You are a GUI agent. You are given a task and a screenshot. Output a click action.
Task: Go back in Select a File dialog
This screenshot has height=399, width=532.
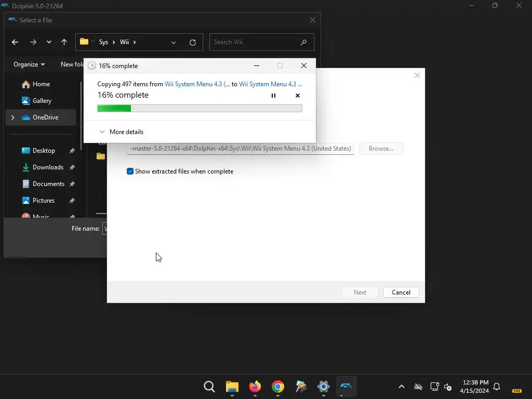[15, 42]
